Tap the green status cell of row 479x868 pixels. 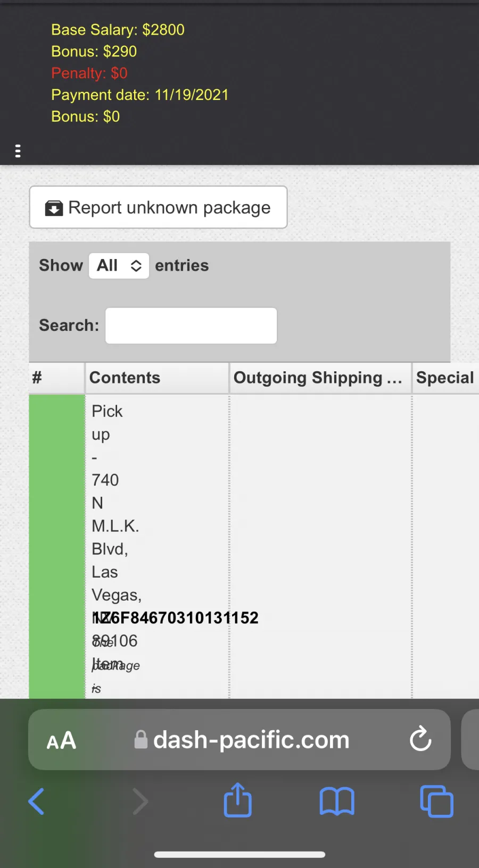pos(56,546)
